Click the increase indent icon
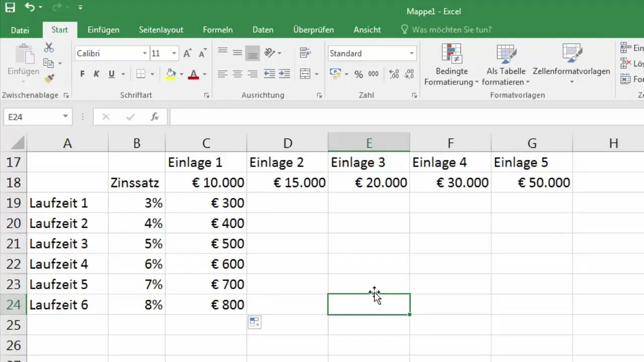644x362 pixels. point(284,74)
